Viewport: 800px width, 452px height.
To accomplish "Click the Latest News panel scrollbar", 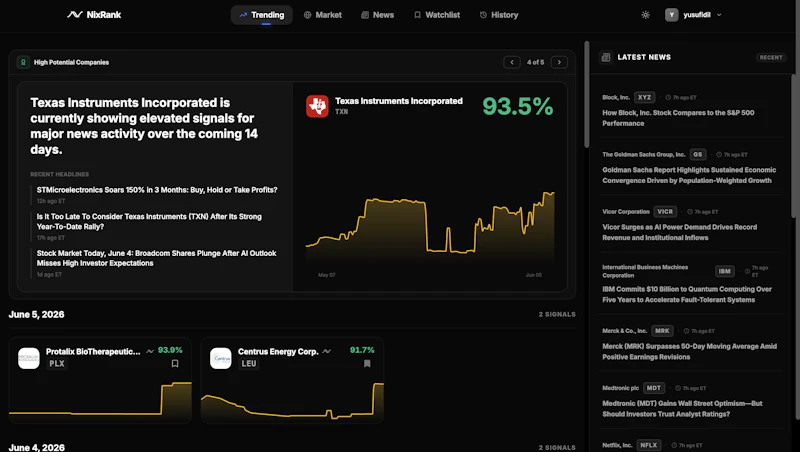I will pos(793,146).
